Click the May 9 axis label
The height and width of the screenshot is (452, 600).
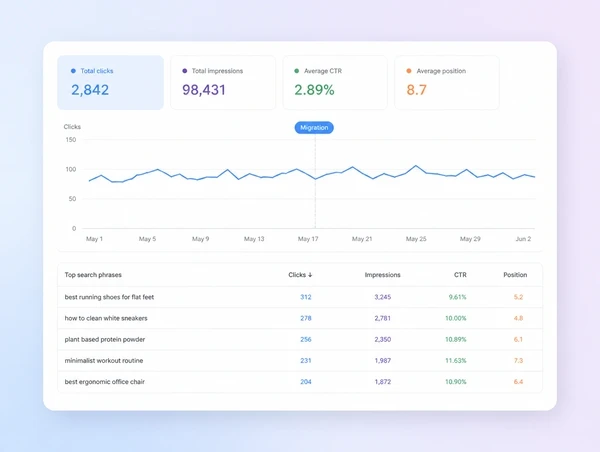201,239
